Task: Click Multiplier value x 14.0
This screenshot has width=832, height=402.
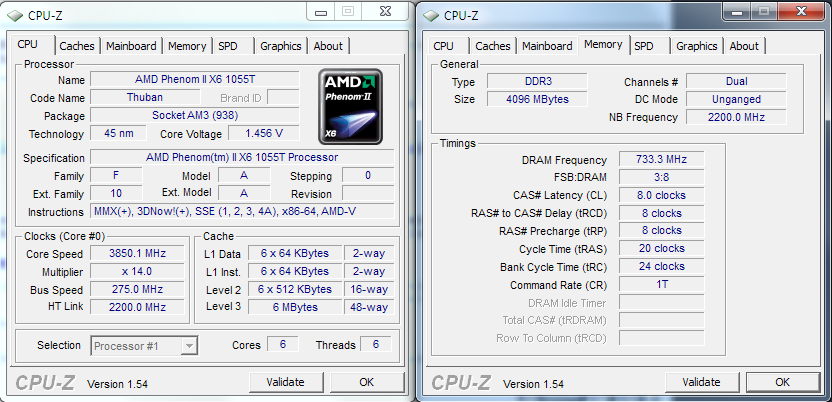Action: (137, 271)
